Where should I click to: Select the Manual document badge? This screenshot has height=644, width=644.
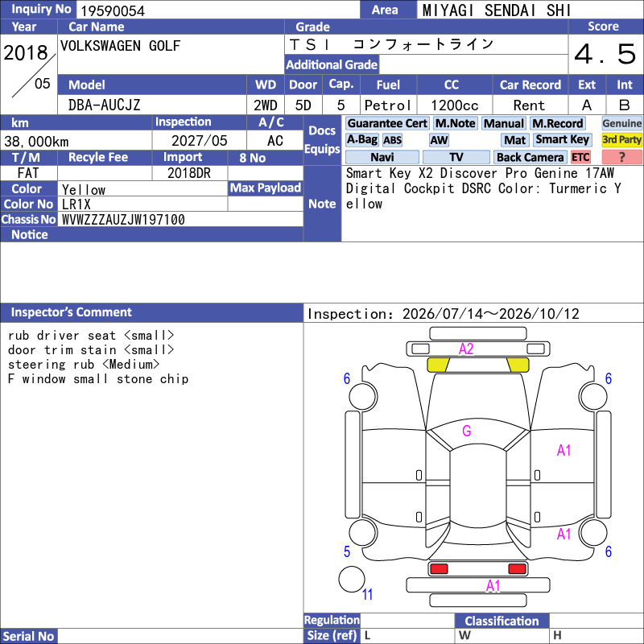coord(504,123)
